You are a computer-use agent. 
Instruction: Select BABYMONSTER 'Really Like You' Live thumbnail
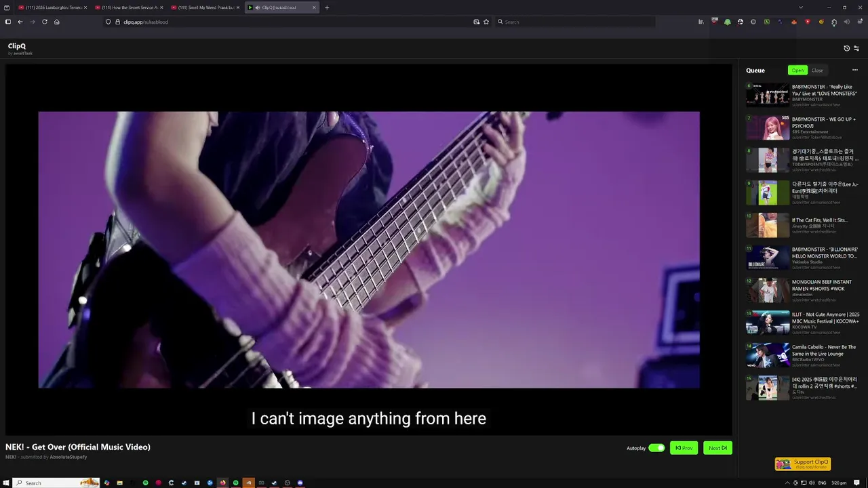coord(768,95)
